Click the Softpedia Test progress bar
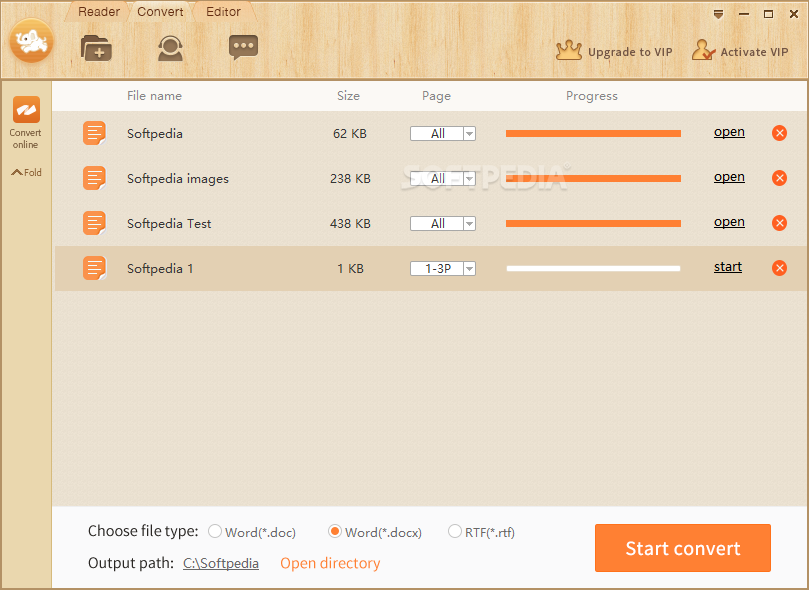 point(593,223)
